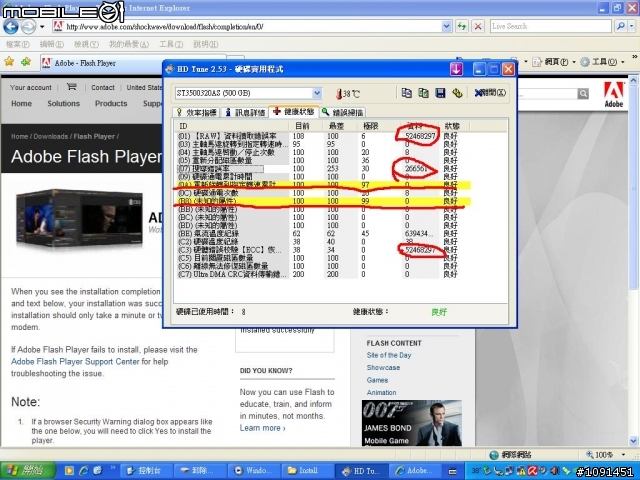Viewport: 640px width, 480px height.
Task: Click the media player icon in quick launch
Action: tap(69, 470)
